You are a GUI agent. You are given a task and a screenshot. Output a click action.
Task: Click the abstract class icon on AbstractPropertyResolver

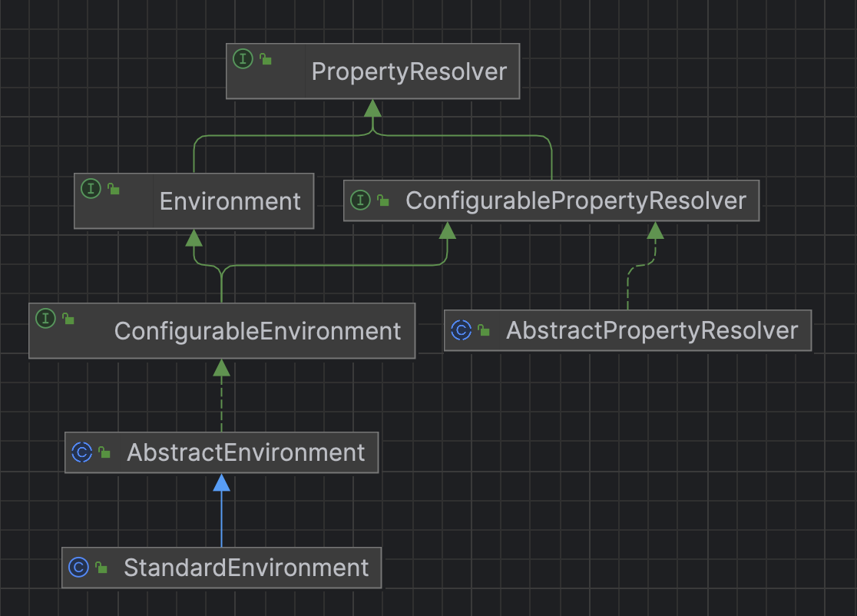(461, 330)
